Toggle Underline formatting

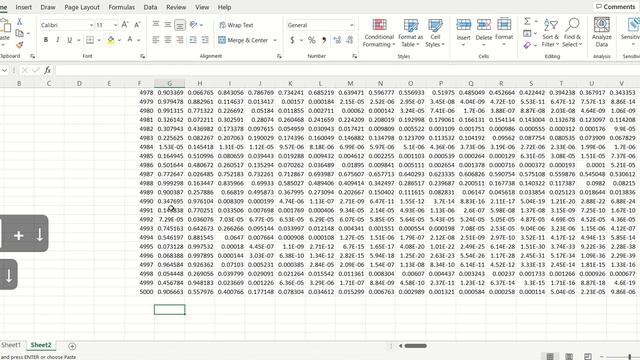pos(69,40)
